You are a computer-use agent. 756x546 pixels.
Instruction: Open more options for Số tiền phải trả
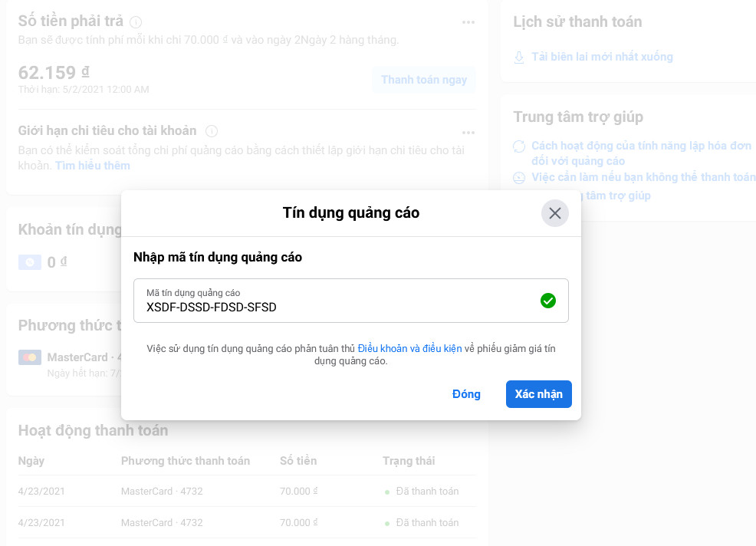click(x=468, y=22)
